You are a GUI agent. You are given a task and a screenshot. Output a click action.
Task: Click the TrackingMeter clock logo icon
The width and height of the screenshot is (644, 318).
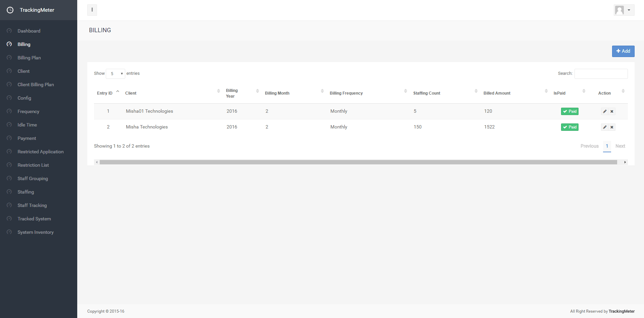coord(10,10)
